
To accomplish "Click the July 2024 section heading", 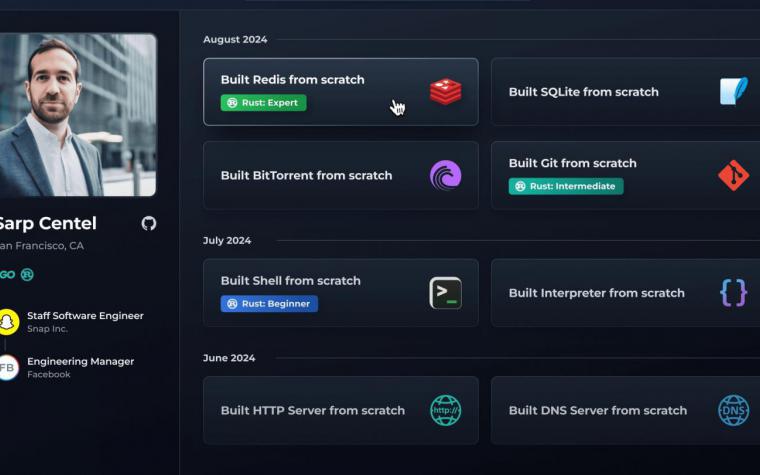I will point(227,240).
